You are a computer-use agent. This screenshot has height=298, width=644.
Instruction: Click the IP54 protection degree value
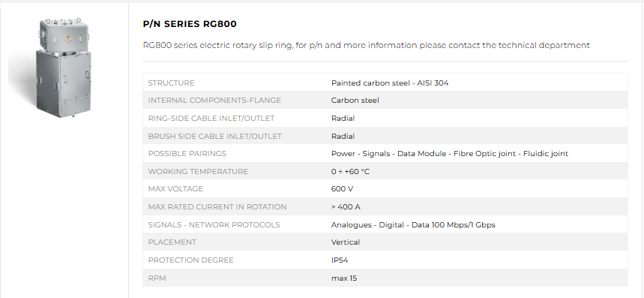(340, 260)
